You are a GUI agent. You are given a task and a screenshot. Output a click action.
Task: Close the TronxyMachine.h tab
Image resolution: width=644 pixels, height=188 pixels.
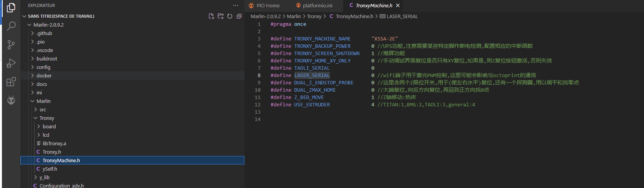point(398,5)
